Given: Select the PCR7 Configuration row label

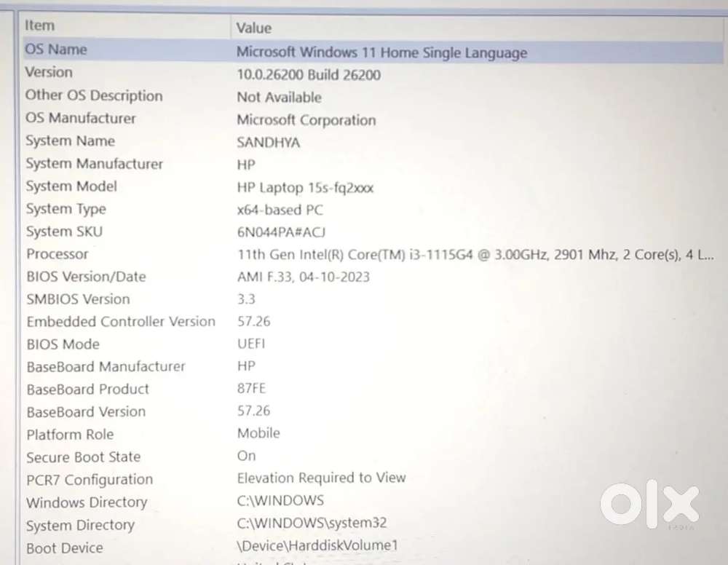Looking at the screenshot, I should point(90,480).
